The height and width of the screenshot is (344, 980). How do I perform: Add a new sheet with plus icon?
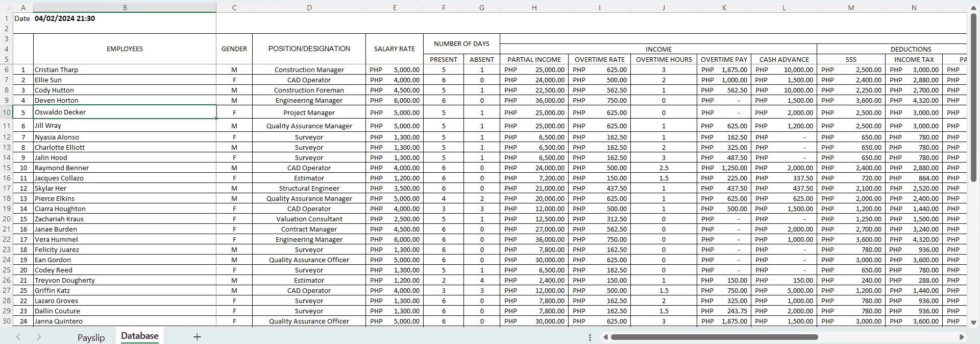[x=197, y=337]
